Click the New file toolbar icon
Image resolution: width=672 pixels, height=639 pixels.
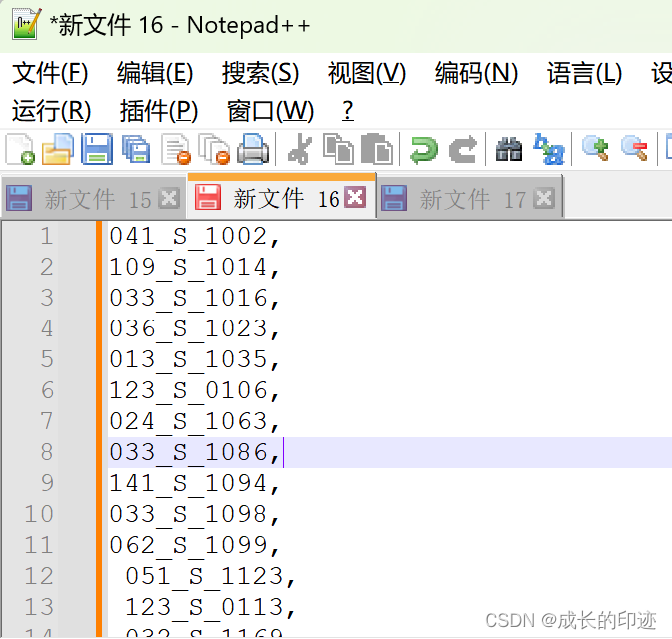pos(20,149)
